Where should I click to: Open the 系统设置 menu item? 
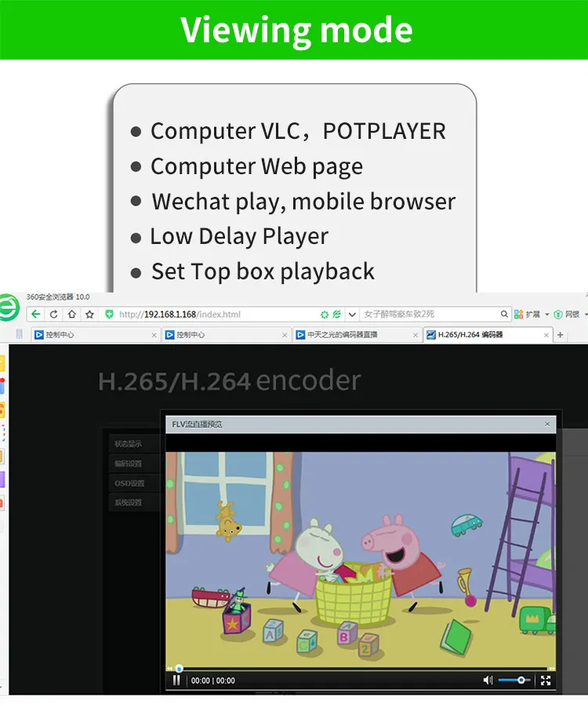135,503
